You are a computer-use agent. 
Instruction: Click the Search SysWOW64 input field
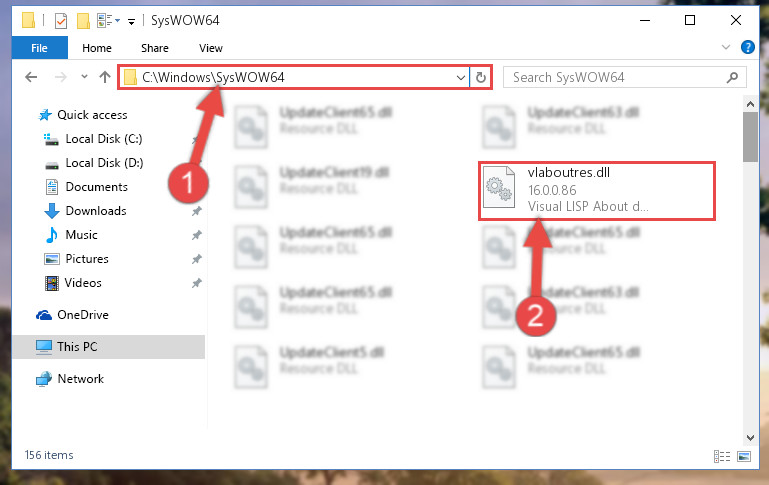click(615, 77)
